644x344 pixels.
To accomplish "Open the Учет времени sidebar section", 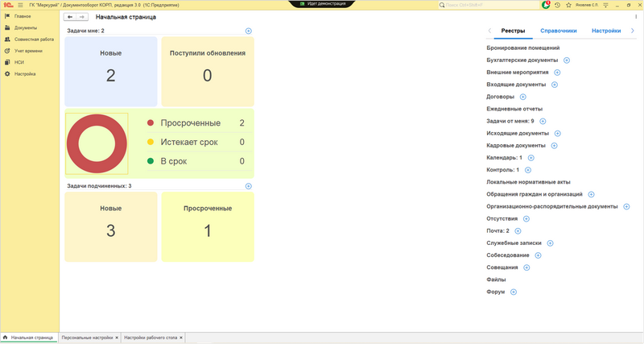I will (x=28, y=50).
